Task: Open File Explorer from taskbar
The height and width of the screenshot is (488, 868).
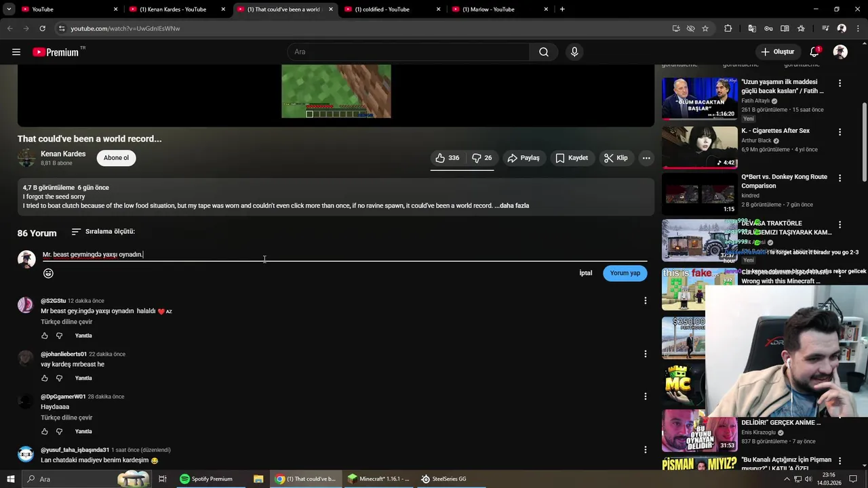Action: (258, 479)
